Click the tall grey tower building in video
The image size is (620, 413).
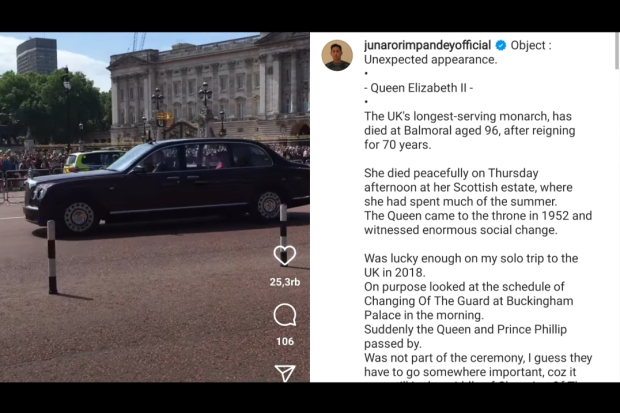[x=36, y=56]
